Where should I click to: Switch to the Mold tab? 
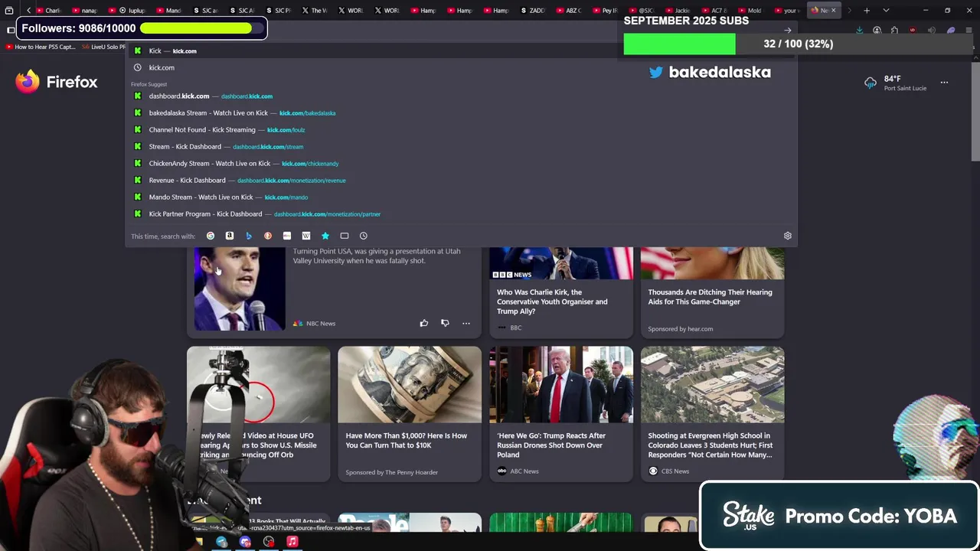point(752,10)
